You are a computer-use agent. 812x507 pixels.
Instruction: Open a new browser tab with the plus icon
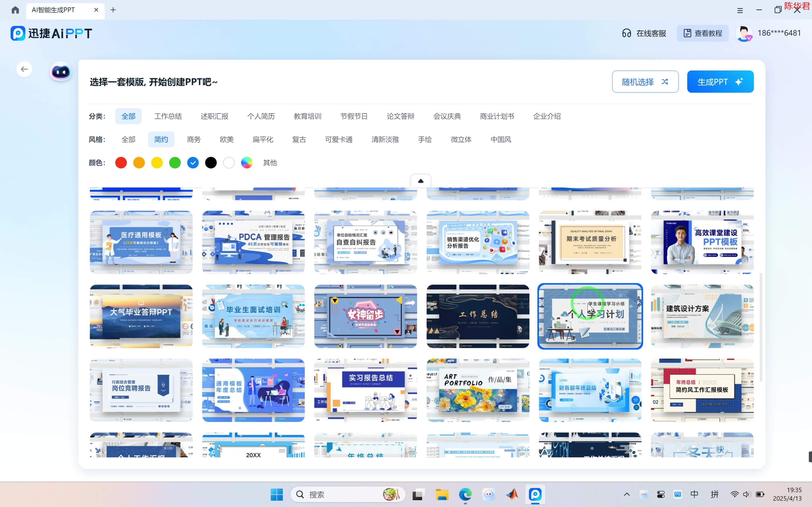[x=113, y=10]
